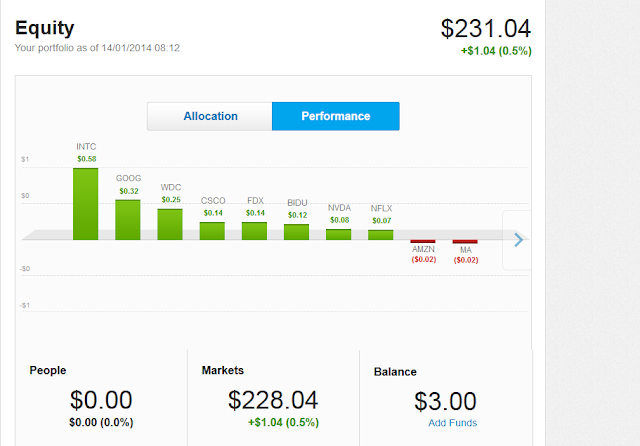The image size is (640, 446).
Task: Click the $1 top axis label
Action: point(25,159)
